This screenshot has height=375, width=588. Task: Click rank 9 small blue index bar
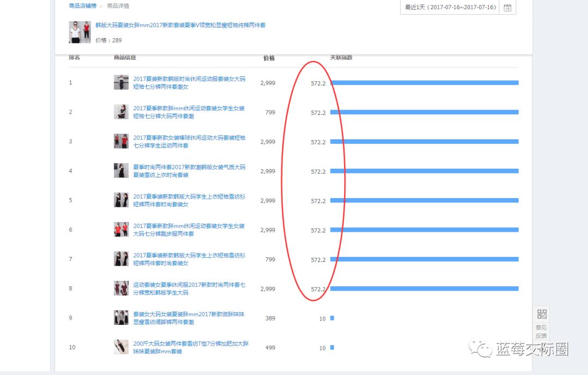coord(332,318)
